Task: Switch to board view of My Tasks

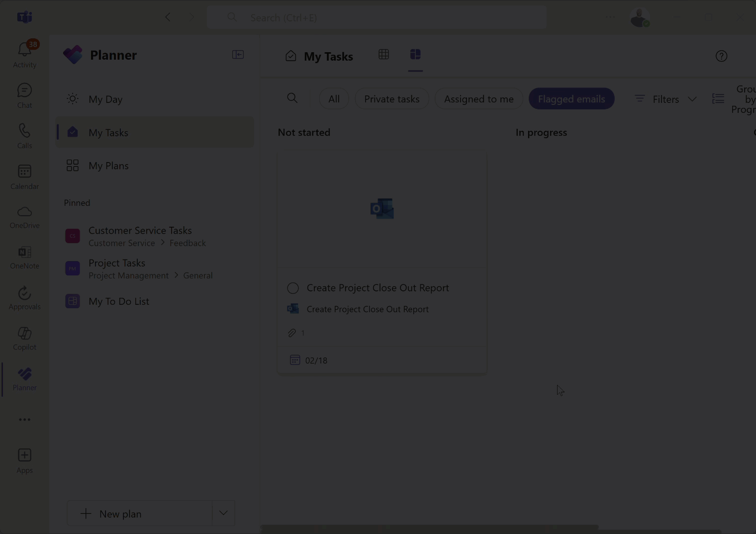Action: (x=415, y=54)
